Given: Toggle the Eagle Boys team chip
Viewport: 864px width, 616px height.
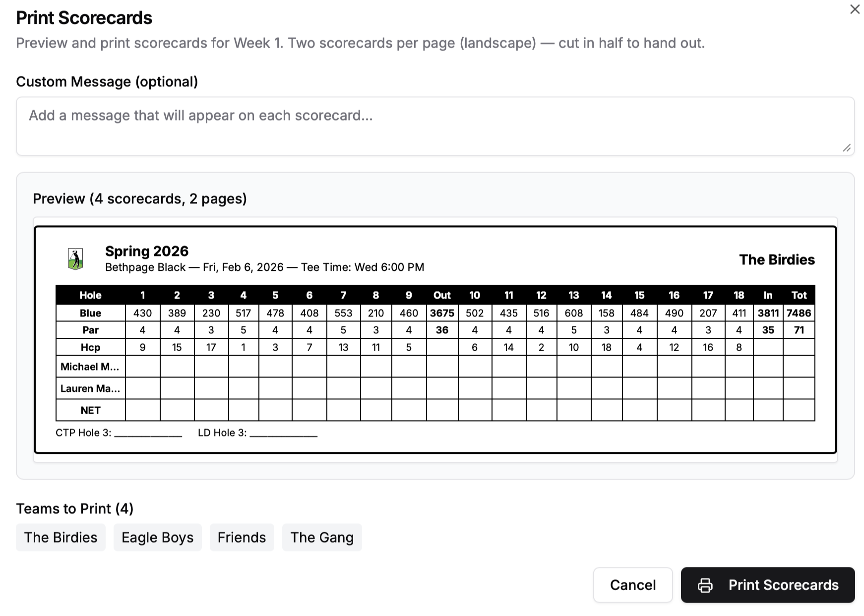Looking at the screenshot, I should [158, 537].
